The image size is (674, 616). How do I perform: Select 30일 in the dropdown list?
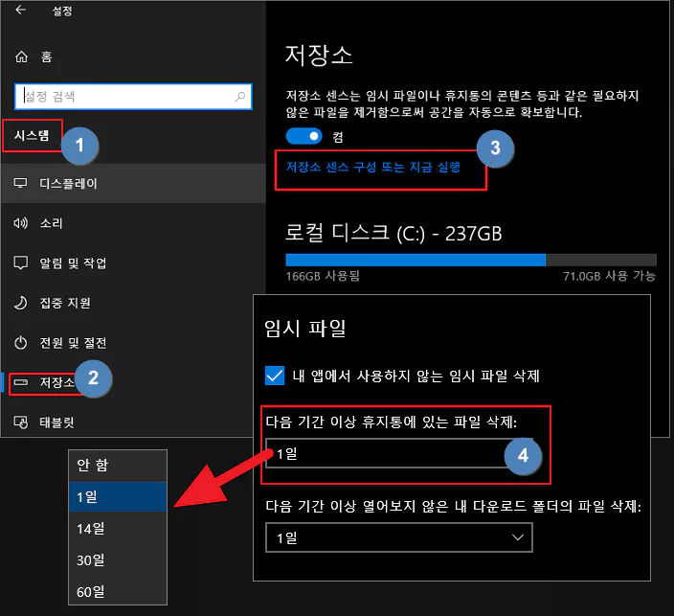point(118,560)
